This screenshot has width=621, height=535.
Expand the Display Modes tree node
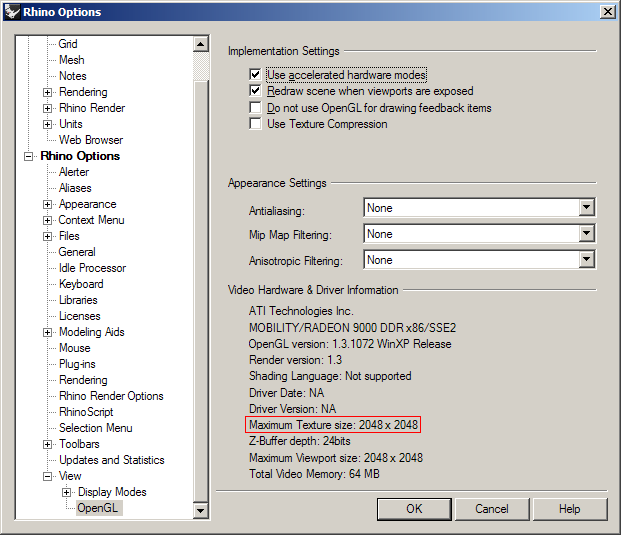(x=66, y=492)
